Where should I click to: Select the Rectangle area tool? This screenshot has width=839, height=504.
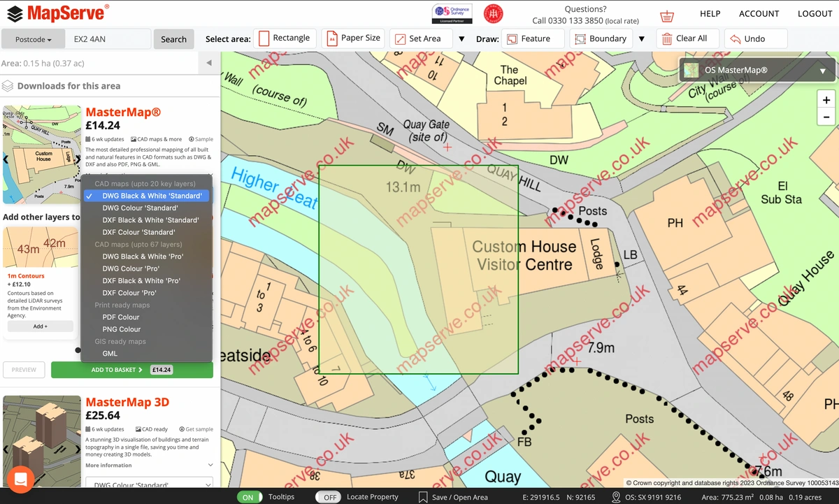point(285,38)
